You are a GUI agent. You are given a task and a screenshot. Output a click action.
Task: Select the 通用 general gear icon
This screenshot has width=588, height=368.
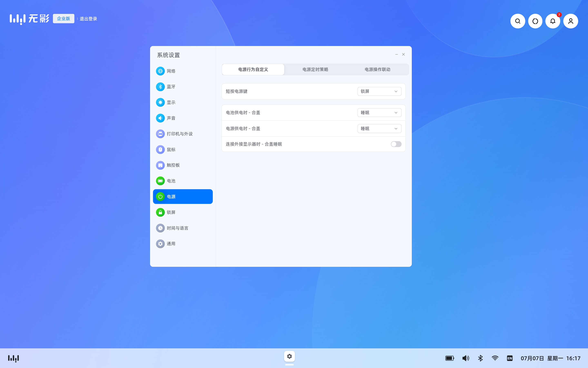pyautogui.click(x=160, y=244)
